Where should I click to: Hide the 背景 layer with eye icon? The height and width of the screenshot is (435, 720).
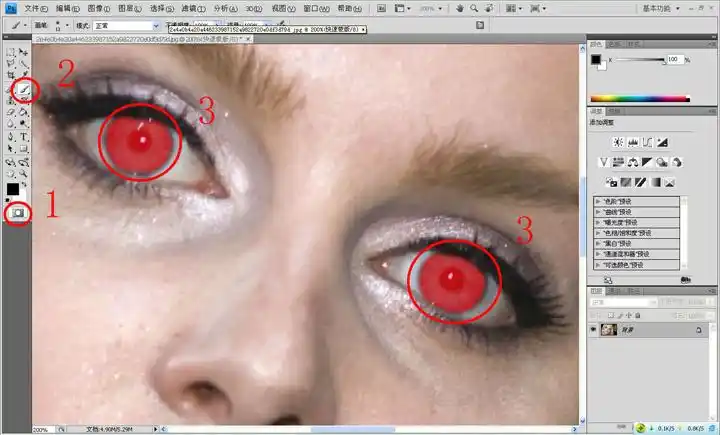(x=593, y=329)
